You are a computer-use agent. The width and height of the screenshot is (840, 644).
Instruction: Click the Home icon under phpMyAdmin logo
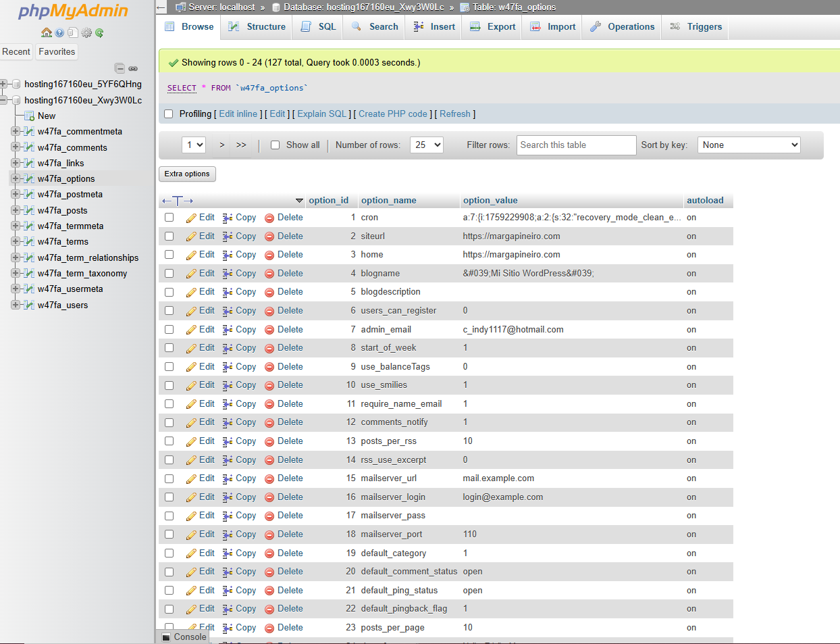point(46,32)
